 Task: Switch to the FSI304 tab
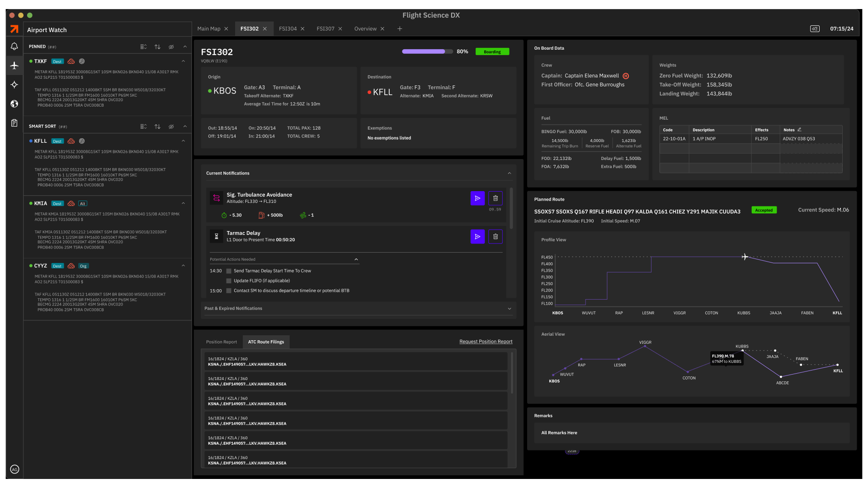tap(288, 29)
